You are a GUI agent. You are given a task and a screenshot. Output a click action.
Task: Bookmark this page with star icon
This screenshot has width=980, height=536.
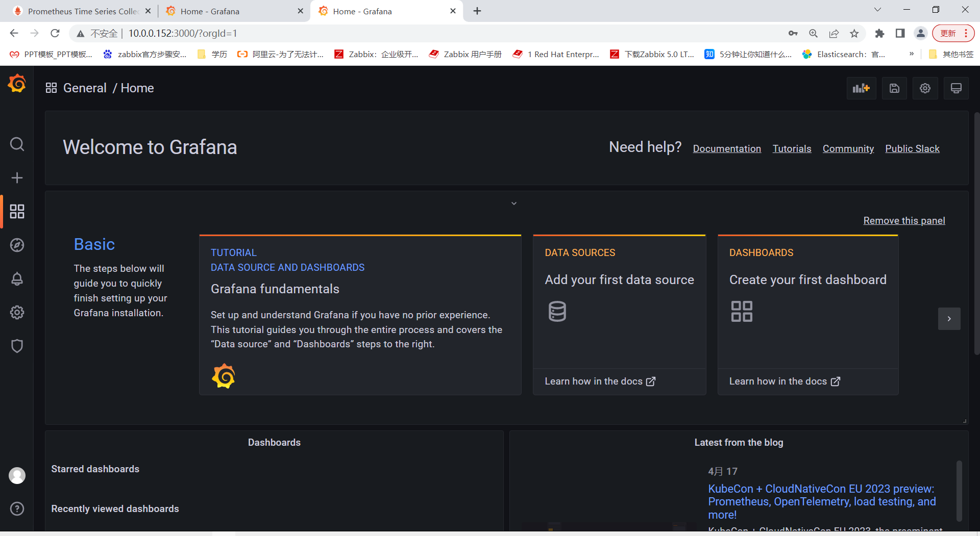click(x=854, y=33)
